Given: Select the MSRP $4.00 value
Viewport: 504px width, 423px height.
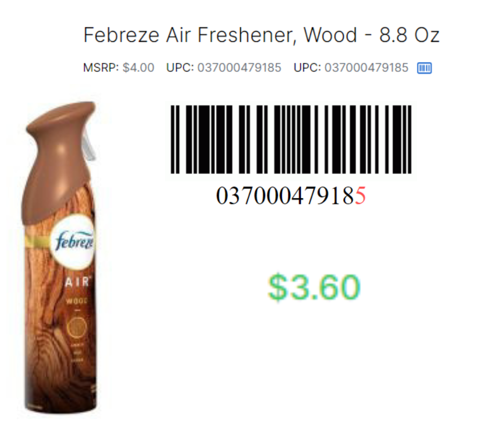Looking at the screenshot, I should (x=138, y=68).
